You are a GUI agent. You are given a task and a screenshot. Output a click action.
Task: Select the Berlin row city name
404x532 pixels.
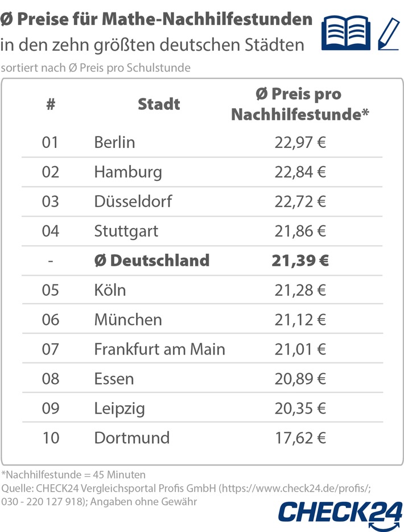pyautogui.click(x=114, y=142)
